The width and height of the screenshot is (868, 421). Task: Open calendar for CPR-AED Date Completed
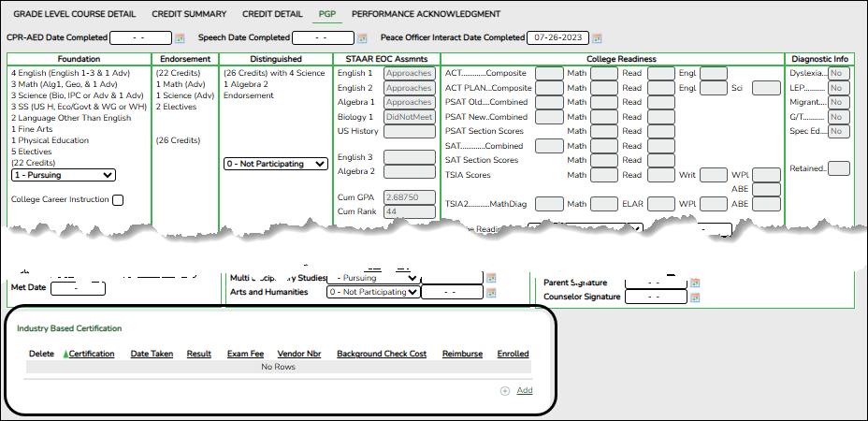180,38
